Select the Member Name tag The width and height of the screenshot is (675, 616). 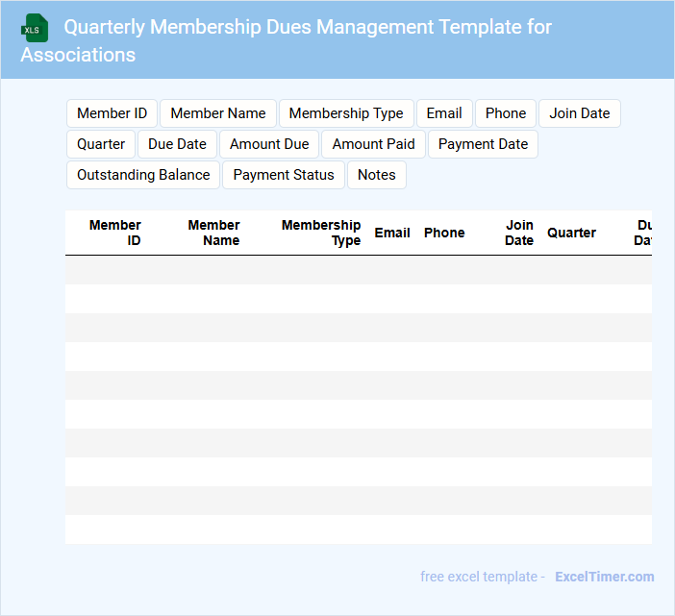click(218, 113)
